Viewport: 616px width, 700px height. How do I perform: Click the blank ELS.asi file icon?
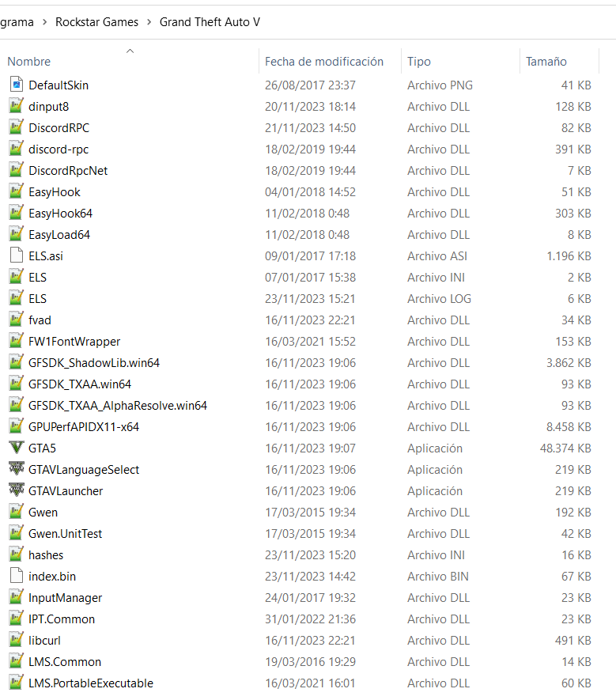pyautogui.click(x=17, y=255)
